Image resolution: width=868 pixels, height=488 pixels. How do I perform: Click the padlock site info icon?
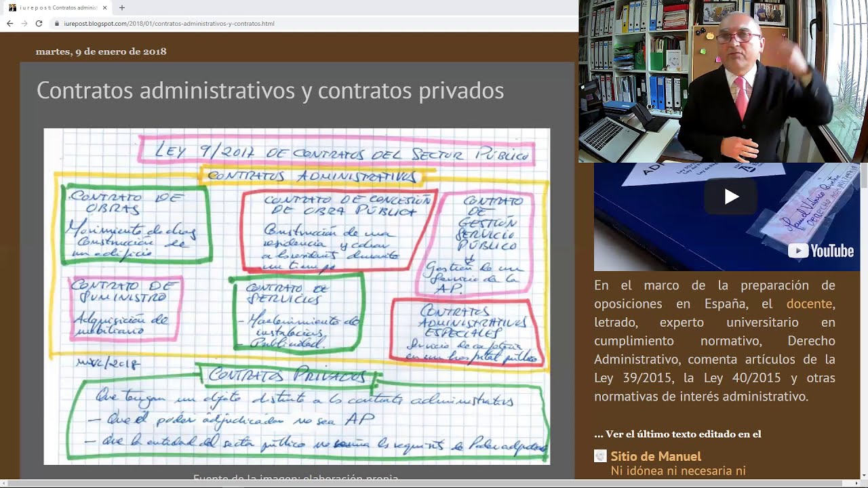pos(58,24)
